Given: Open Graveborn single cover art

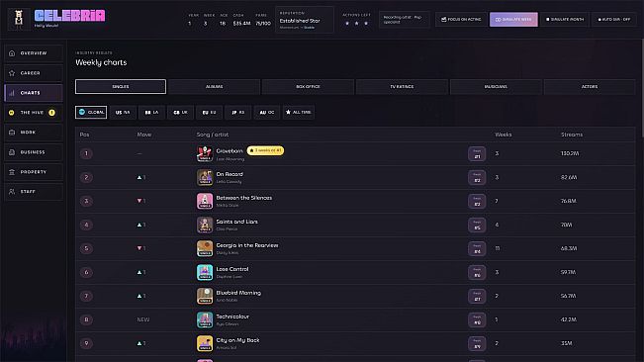Looking at the screenshot, I should pos(205,153).
